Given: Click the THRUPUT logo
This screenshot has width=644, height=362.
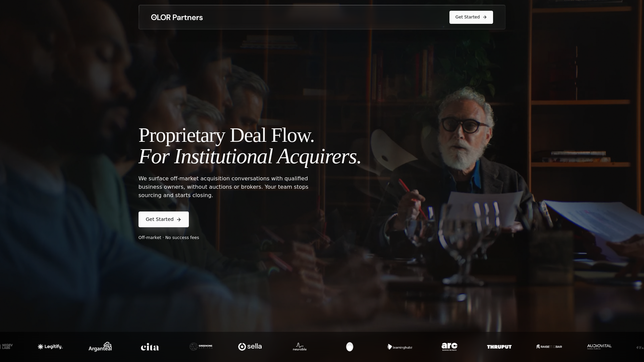Looking at the screenshot, I should (499, 347).
